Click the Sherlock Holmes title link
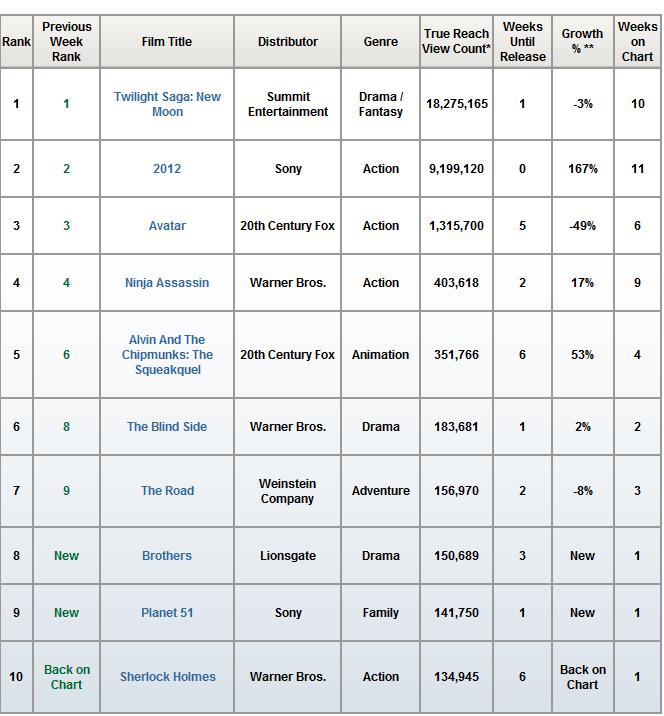664x716 pixels. [167, 677]
